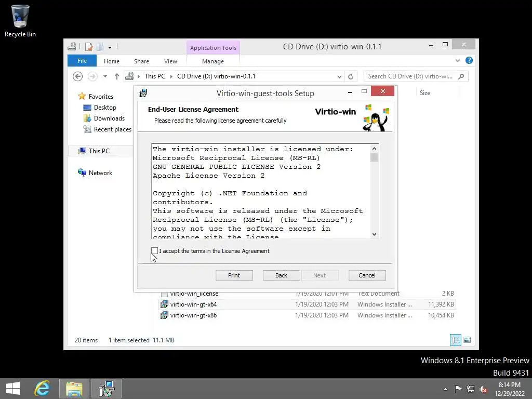The width and height of the screenshot is (532, 399).
Task: Minimize the Virtio-win-guest-tools Setup dialog
Action: tap(350, 91)
